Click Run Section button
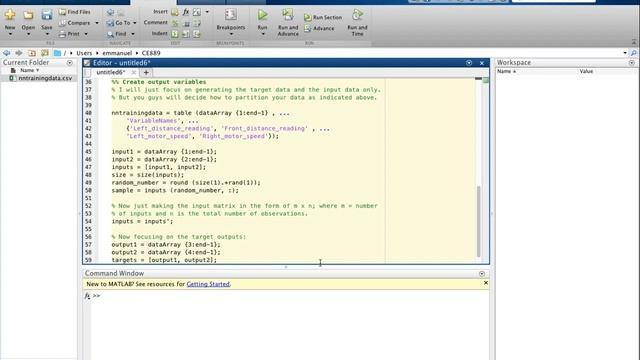This screenshot has height=360, width=640. click(x=323, y=18)
